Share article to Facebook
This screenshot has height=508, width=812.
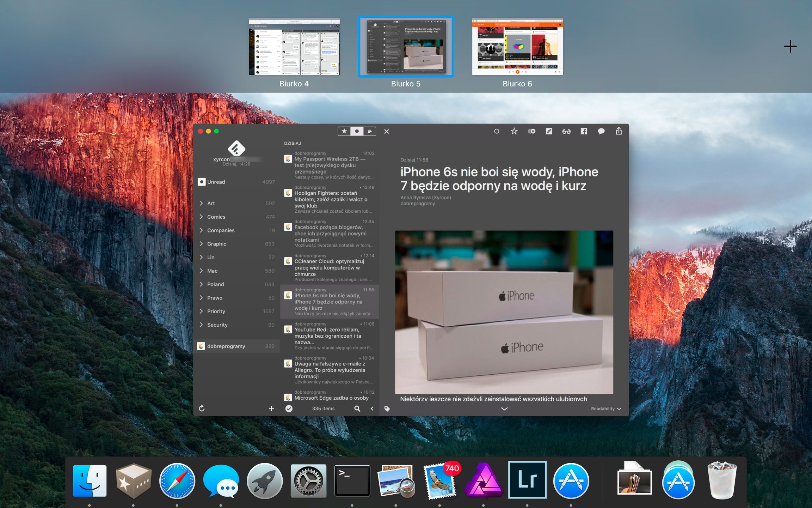point(584,131)
